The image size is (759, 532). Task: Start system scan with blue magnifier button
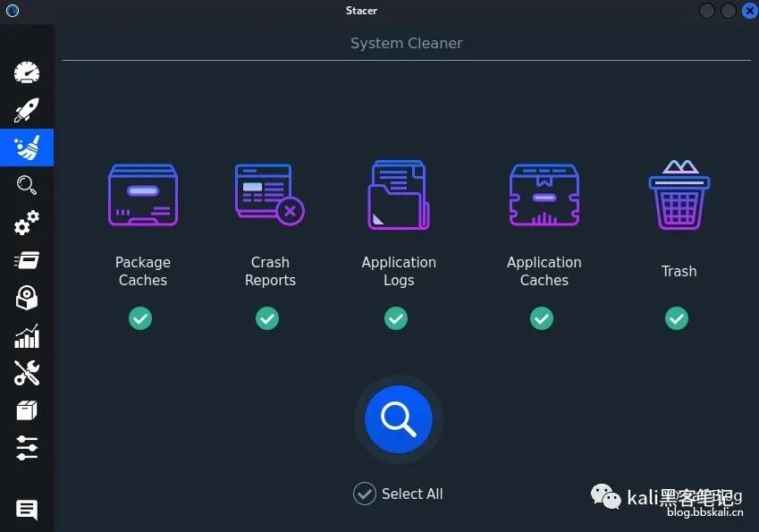(399, 419)
